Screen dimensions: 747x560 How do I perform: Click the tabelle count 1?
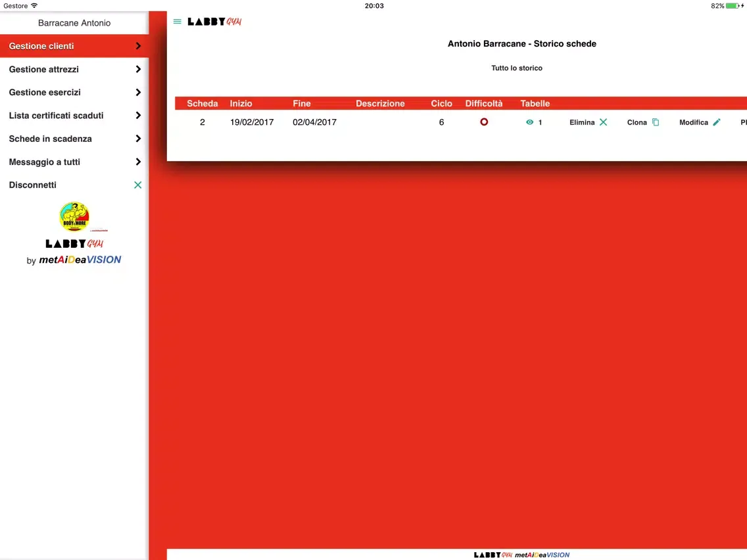click(x=540, y=122)
